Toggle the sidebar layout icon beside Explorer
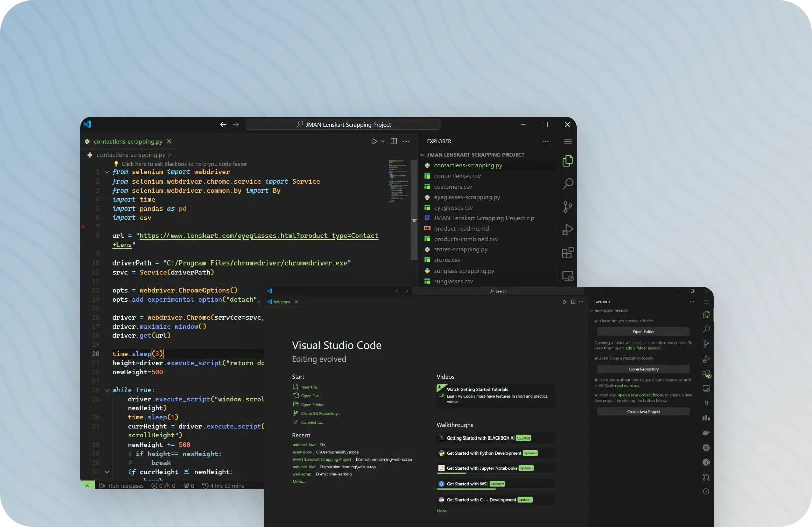Viewport: 812px width, 527px height. point(568,142)
